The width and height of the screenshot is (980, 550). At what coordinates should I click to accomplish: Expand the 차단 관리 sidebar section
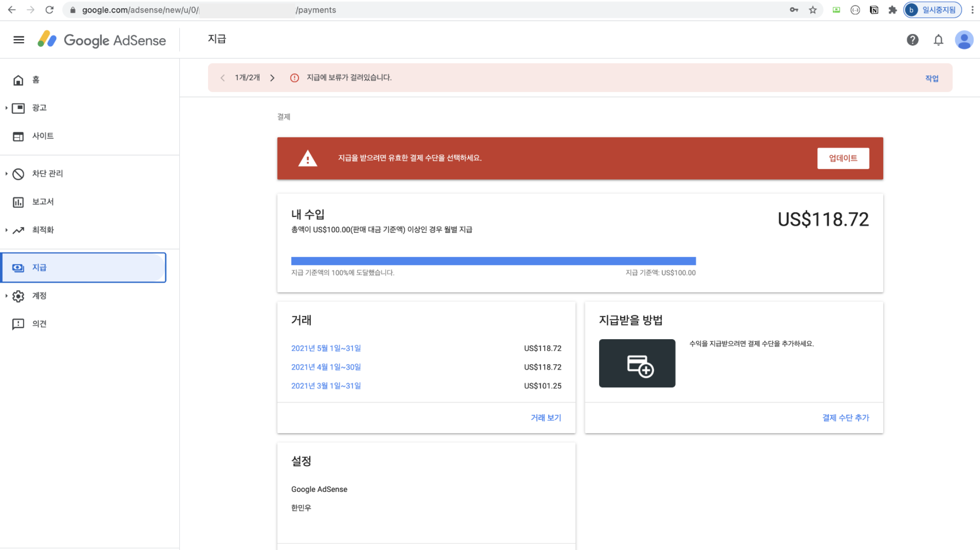coord(6,174)
